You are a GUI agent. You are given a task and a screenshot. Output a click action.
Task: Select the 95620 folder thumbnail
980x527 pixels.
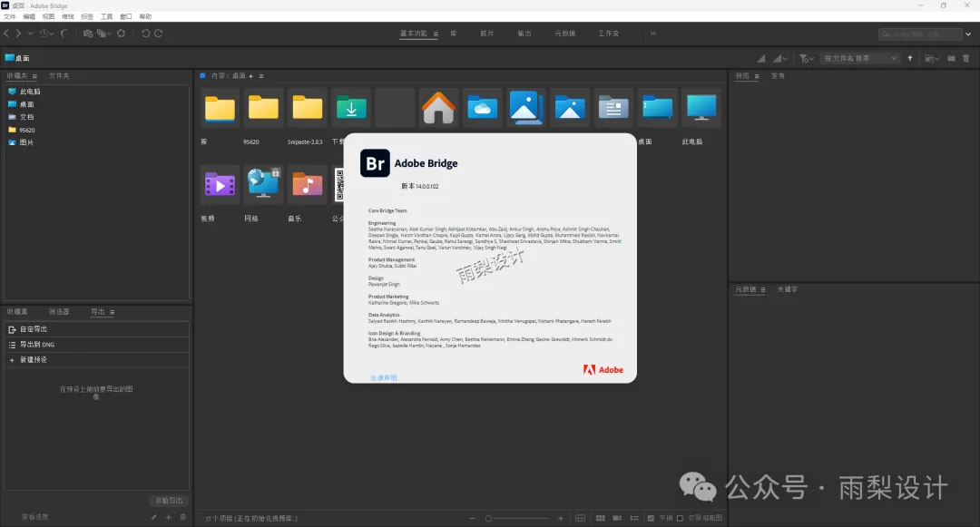(264, 108)
